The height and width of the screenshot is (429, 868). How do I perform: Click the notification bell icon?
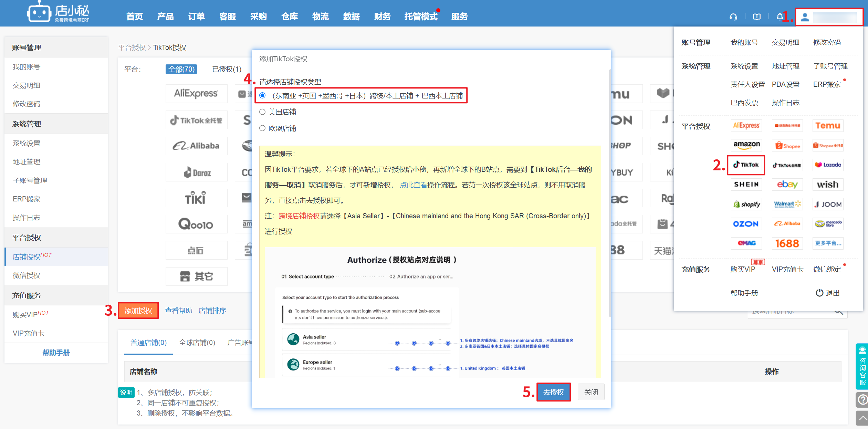click(x=780, y=17)
